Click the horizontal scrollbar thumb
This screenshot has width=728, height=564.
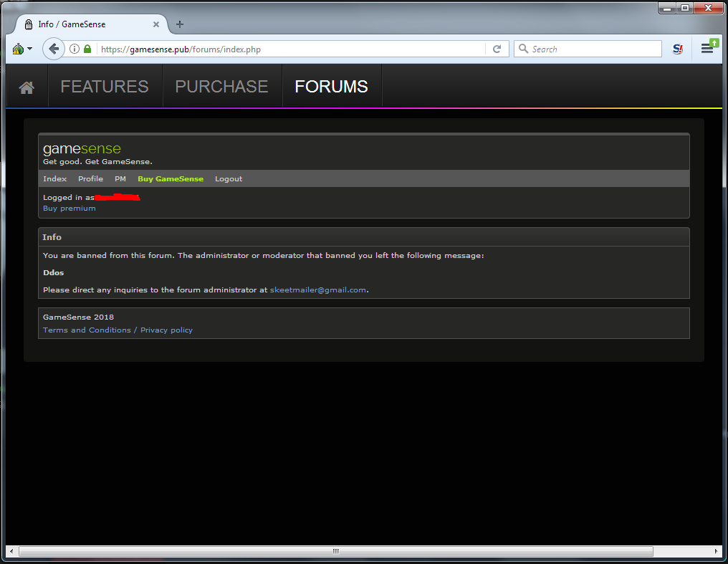(335, 551)
